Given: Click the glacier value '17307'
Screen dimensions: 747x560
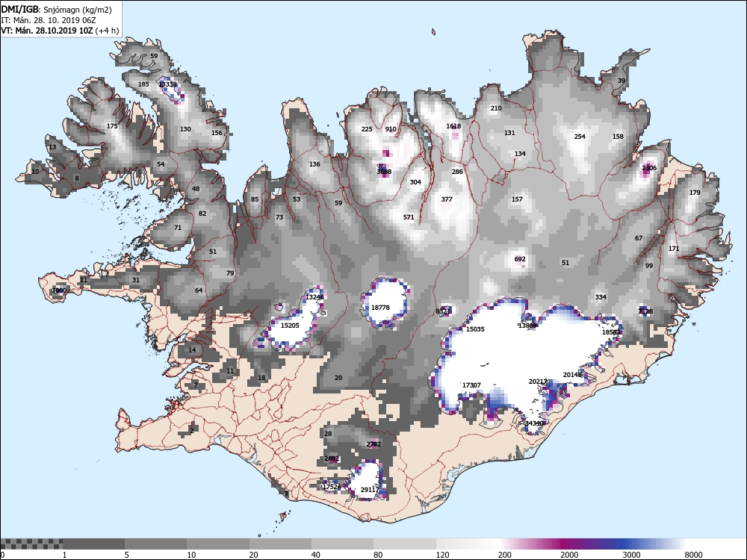Looking at the screenshot, I should pyautogui.click(x=471, y=385).
